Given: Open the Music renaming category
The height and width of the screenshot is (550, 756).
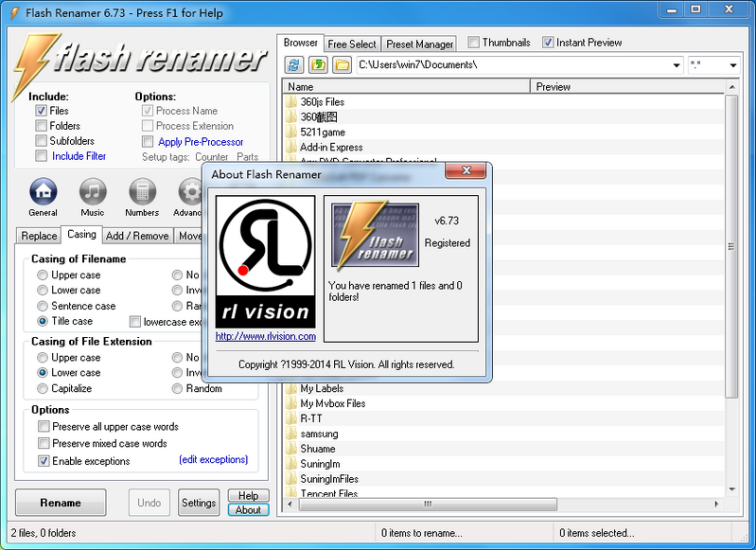Looking at the screenshot, I should (93, 191).
